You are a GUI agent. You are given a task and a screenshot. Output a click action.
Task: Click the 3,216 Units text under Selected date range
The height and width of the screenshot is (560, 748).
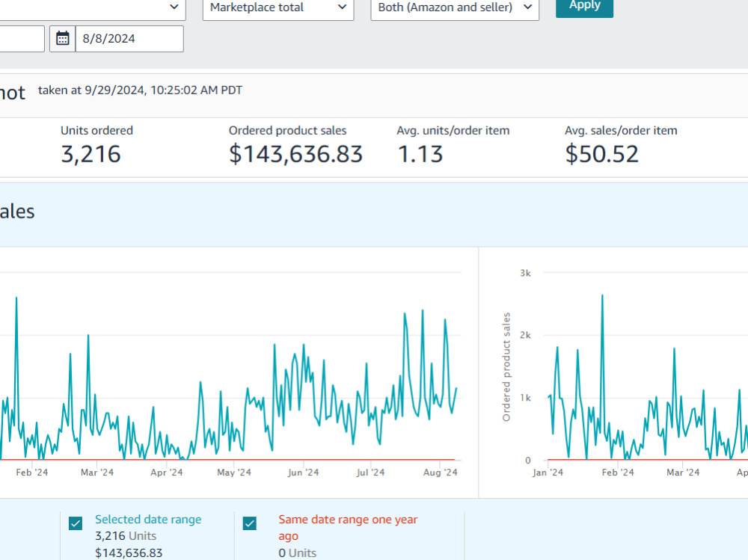pyautogui.click(x=126, y=536)
